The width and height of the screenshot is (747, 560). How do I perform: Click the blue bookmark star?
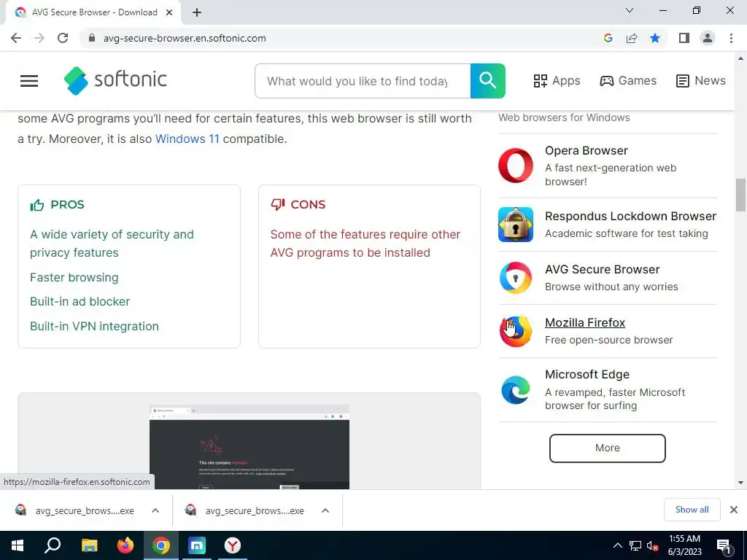pyautogui.click(x=655, y=38)
